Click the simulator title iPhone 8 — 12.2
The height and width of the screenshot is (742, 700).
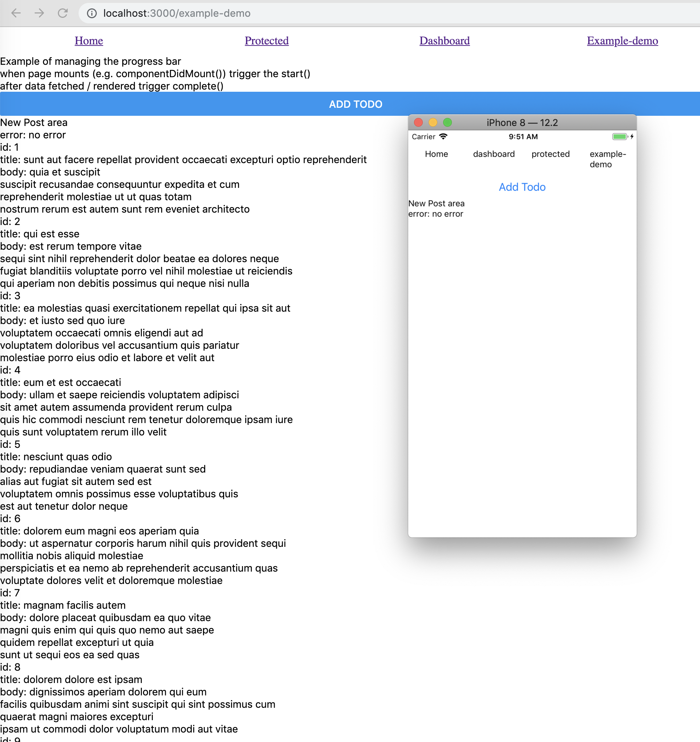coord(522,123)
